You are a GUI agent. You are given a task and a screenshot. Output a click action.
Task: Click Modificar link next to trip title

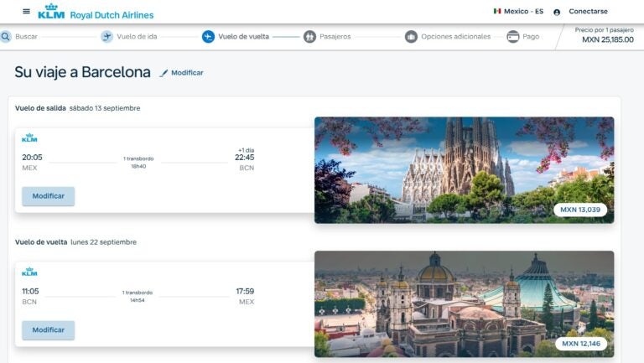tap(187, 73)
